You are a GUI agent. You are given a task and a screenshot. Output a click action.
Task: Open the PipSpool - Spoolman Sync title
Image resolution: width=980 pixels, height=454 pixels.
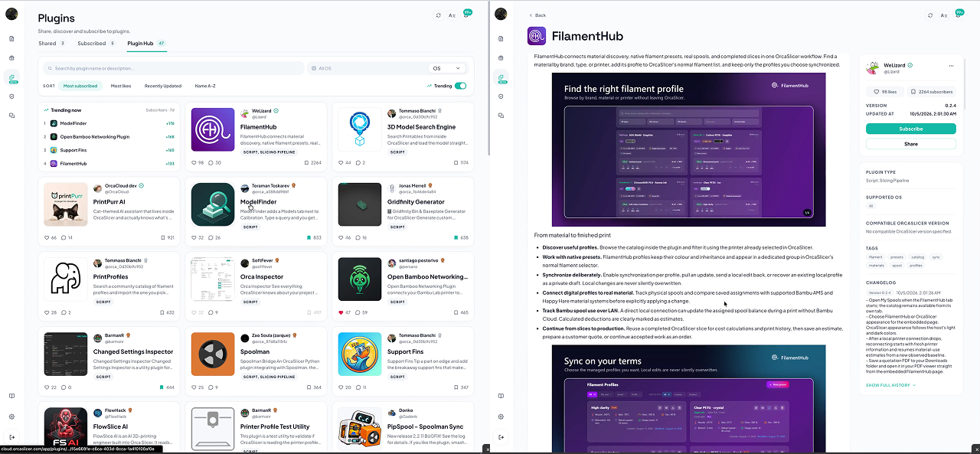(x=425, y=426)
